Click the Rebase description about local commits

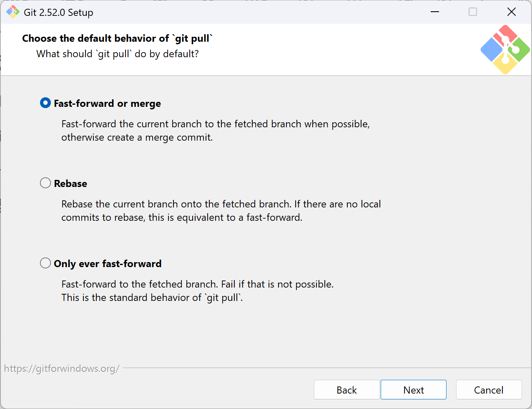(221, 211)
